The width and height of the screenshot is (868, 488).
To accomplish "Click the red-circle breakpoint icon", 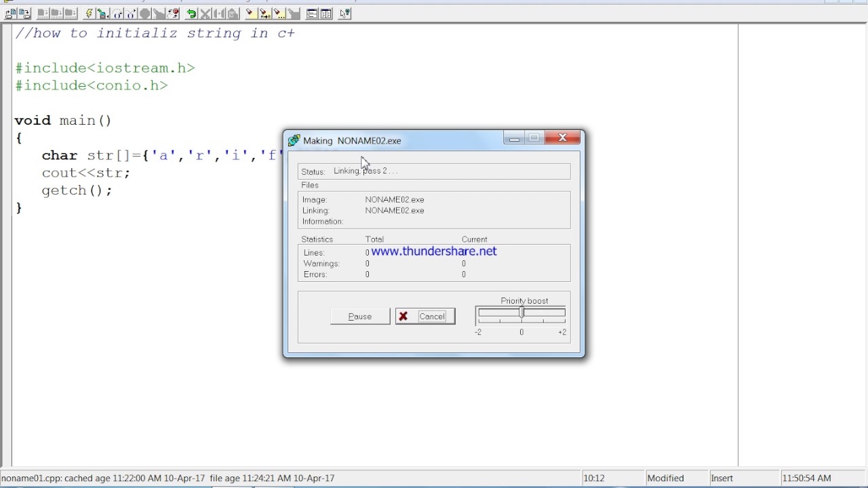I will (x=173, y=14).
